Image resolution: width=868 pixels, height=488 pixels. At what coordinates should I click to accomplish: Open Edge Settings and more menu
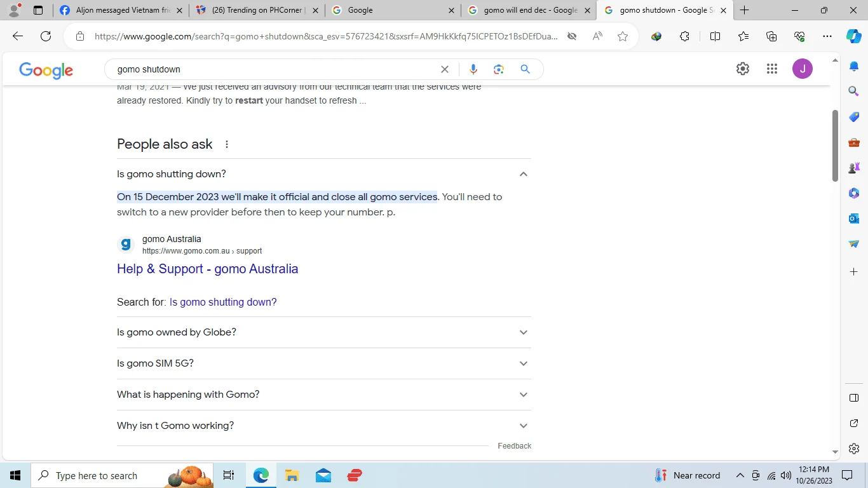pyautogui.click(x=827, y=36)
